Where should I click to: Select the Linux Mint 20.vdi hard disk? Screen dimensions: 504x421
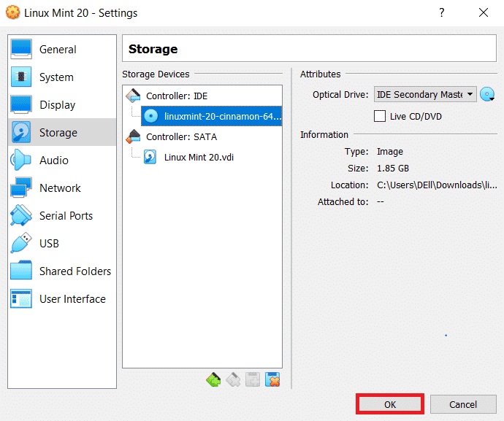199,157
